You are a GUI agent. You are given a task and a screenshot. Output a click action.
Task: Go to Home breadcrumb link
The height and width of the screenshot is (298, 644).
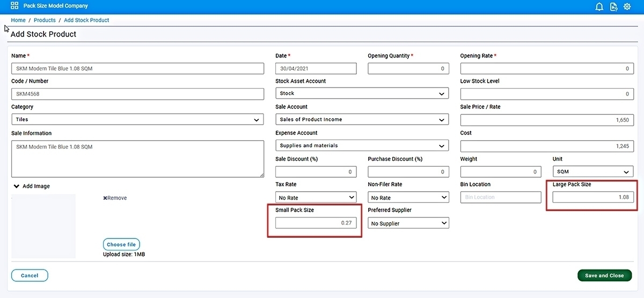click(18, 20)
